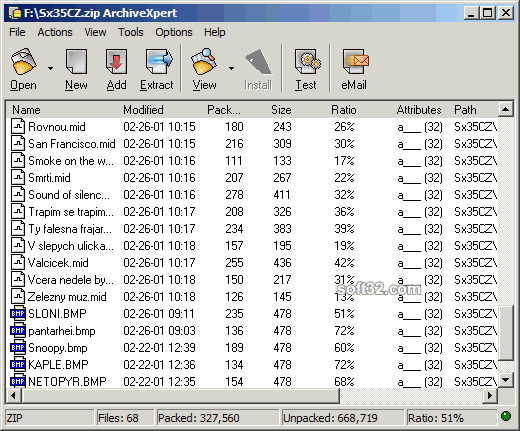Image resolution: width=520 pixels, height=431 pixels.
Task: Select the Snoopy.bmp file name
Action: (58, 348)
